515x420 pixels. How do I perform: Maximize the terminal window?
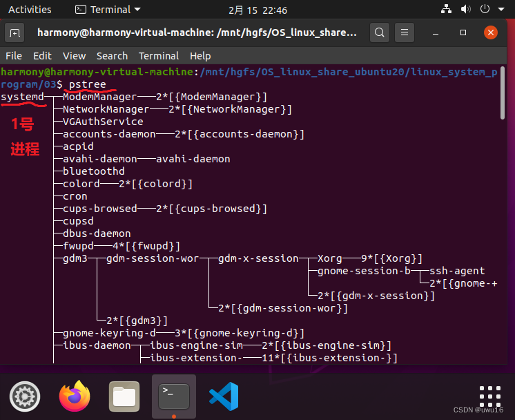coord(463,32)
